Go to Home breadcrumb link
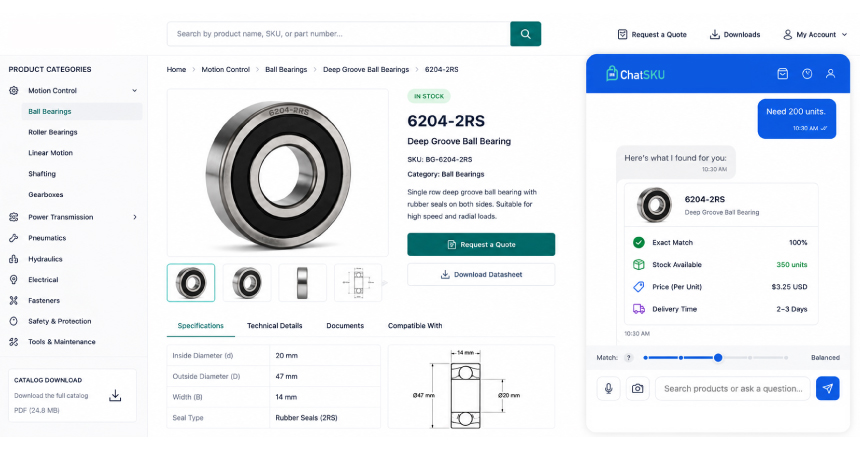Screen dimensions: 860x452 (176, 70)
